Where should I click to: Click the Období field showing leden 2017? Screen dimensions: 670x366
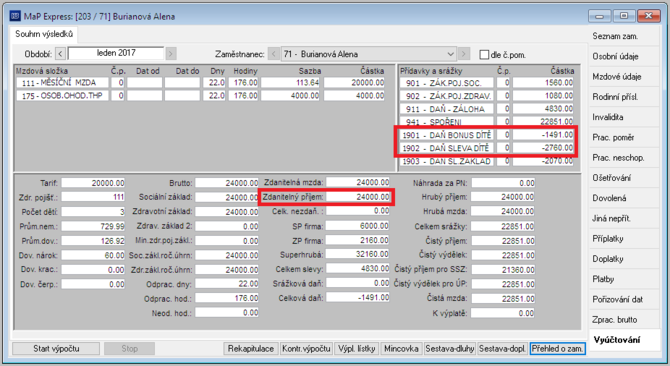116,53
